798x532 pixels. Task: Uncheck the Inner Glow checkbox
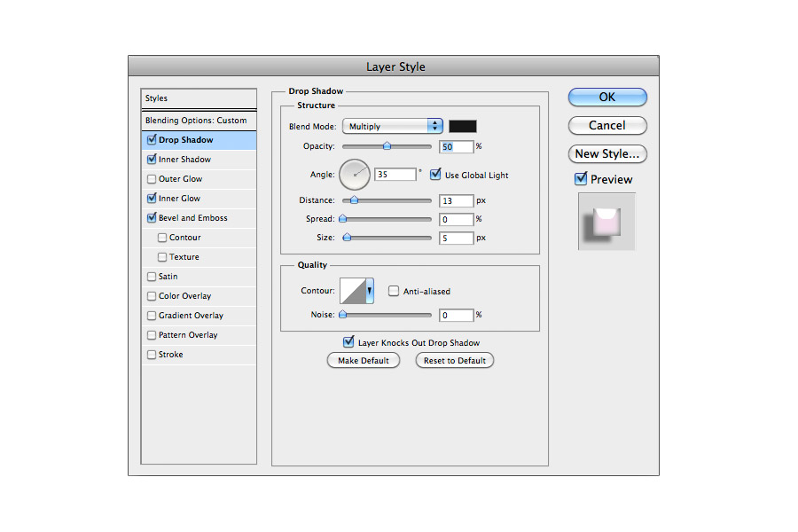coord(152,198)
